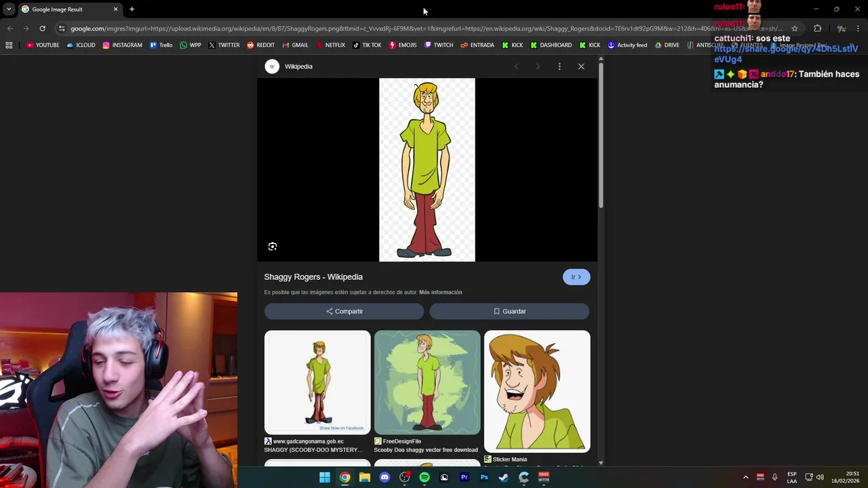
Task: Open a new browser tab
Action: (132, 9)
